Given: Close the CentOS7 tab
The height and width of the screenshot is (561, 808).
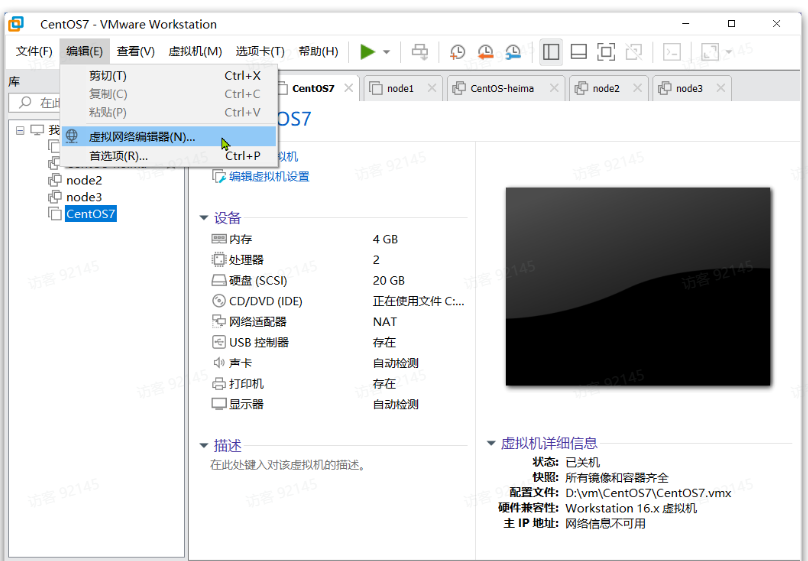Looking at the screenshot, I should 349,88.
